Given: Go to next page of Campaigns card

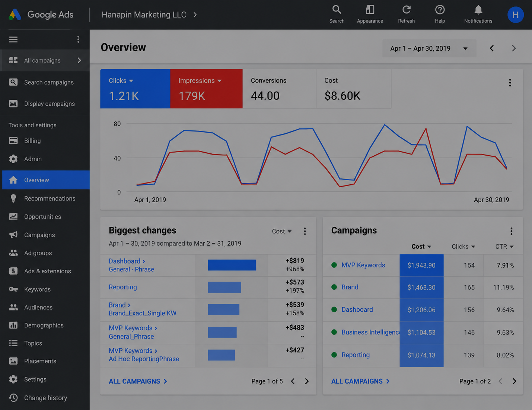Looking at the screenshot, I should 515,381.
